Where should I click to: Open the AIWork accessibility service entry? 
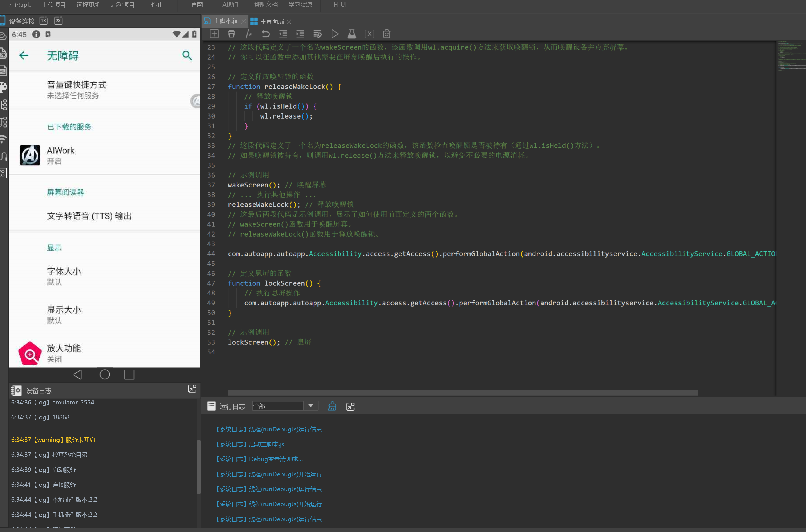point(104,155)
